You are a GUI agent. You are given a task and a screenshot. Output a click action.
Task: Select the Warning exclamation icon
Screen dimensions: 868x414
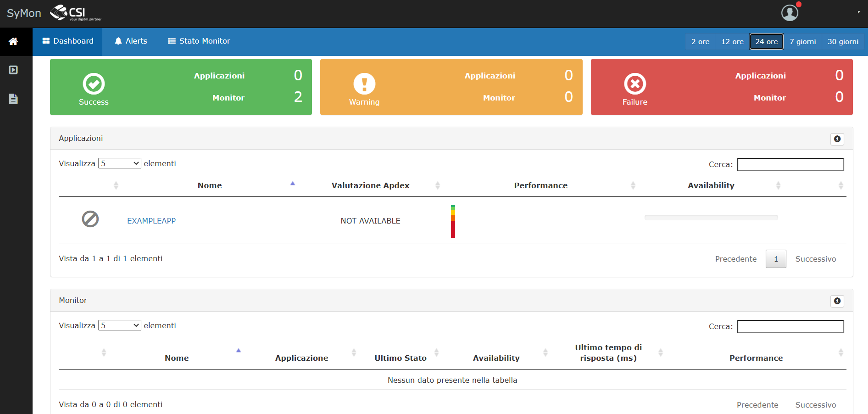[364, 84]
